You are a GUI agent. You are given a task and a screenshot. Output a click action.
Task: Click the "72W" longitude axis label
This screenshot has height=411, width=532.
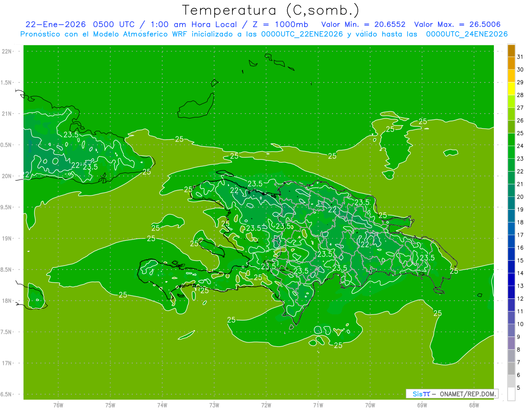click(x=266, y=405)
